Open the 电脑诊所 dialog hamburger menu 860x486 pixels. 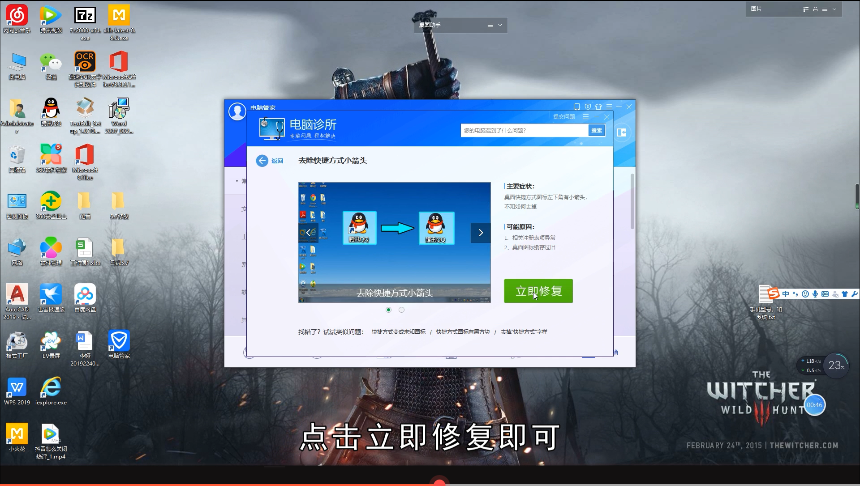click(586, 116)
